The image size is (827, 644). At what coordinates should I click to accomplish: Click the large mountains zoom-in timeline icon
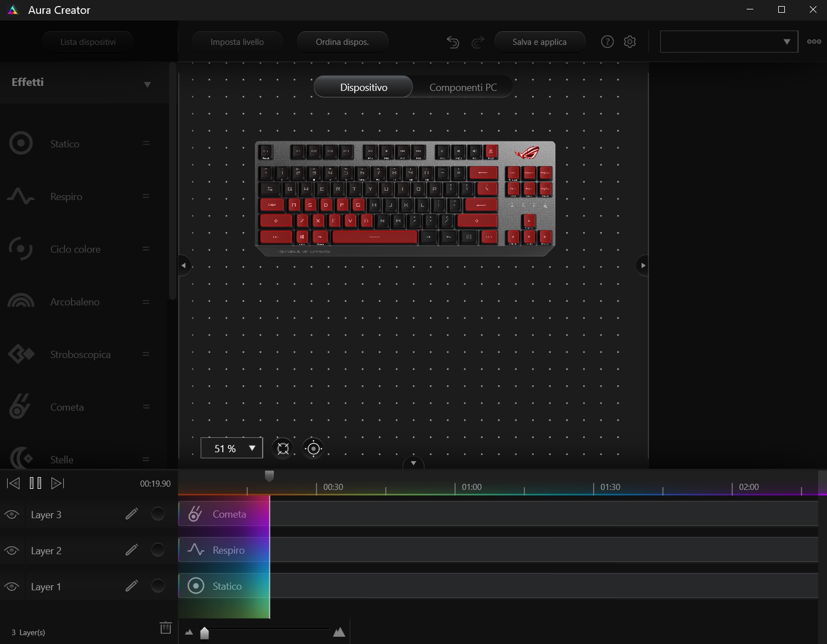click(339, 632)
